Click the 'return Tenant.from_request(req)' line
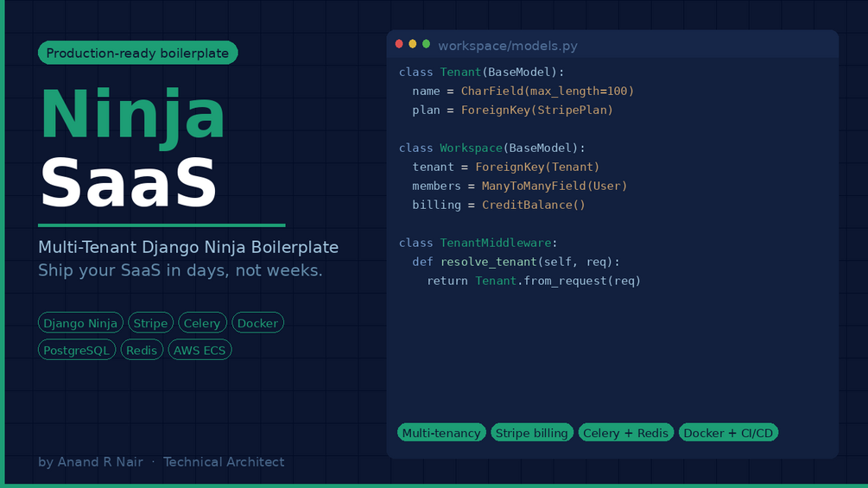 point(534,281)
